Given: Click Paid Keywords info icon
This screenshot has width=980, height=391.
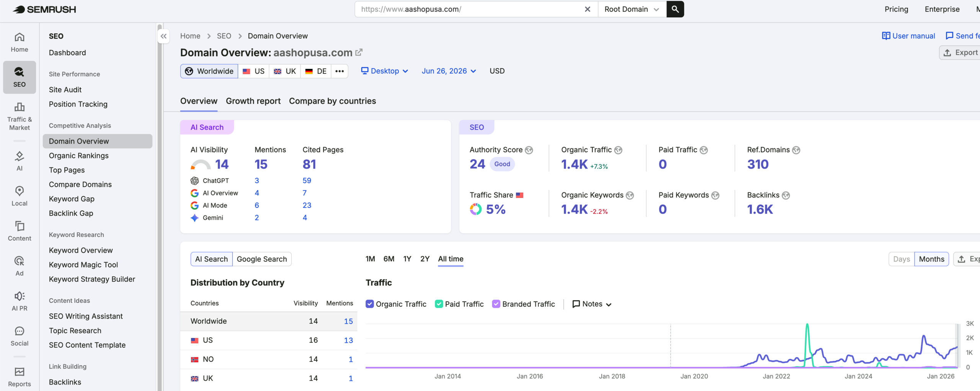Looking at the screenshot, I should click(x=715, y=195).
